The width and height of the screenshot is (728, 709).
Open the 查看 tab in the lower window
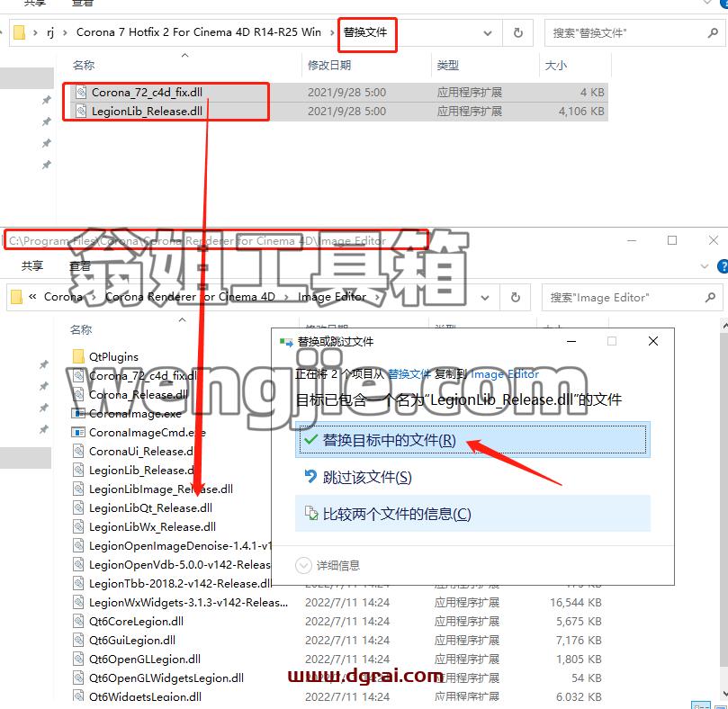click(x=80, y=265)
